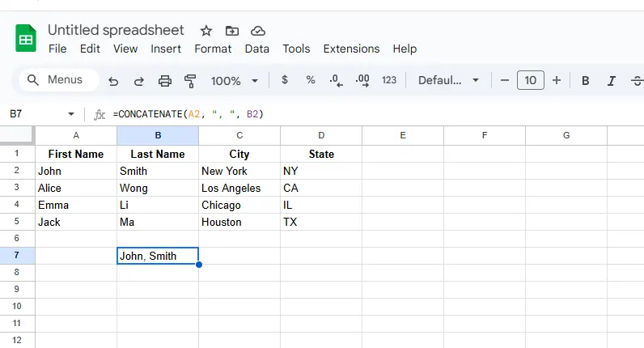Increase font size with plus button

(x=557, y=81)
